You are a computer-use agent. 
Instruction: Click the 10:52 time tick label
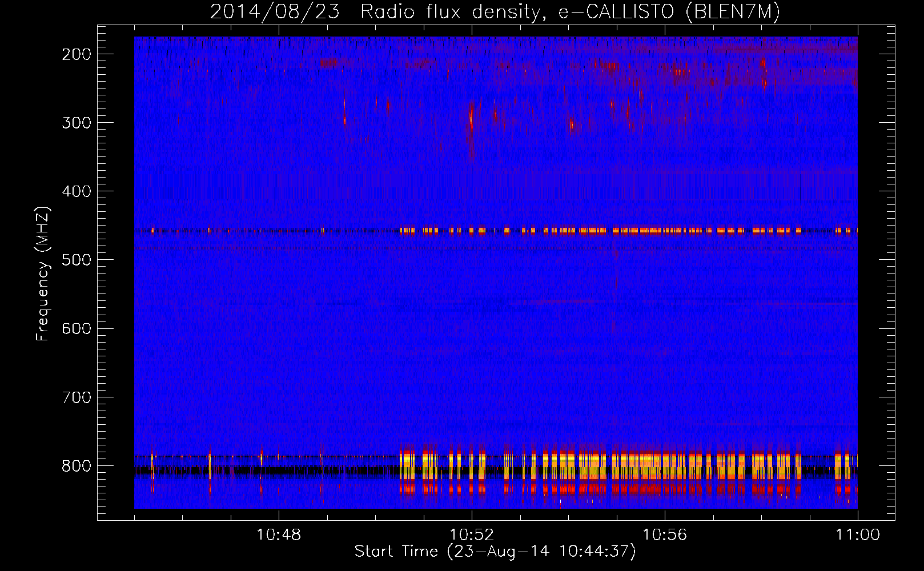472,535
